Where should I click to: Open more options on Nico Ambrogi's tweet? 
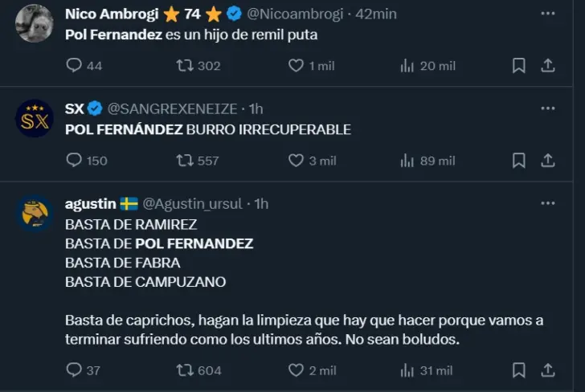click(x=548, y=14)
